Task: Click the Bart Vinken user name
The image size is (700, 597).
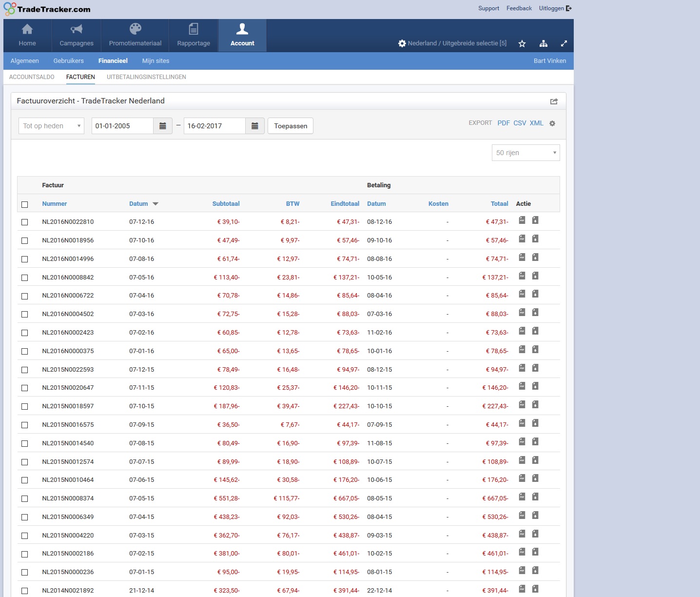Action: (x=550, y=61)
